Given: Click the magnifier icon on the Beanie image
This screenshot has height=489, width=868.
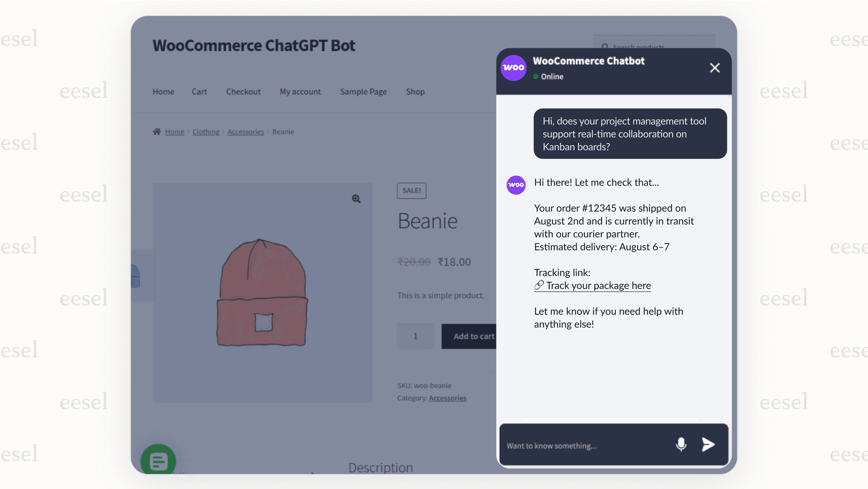Looking at the screenshot, I should (x=356, y=198).
